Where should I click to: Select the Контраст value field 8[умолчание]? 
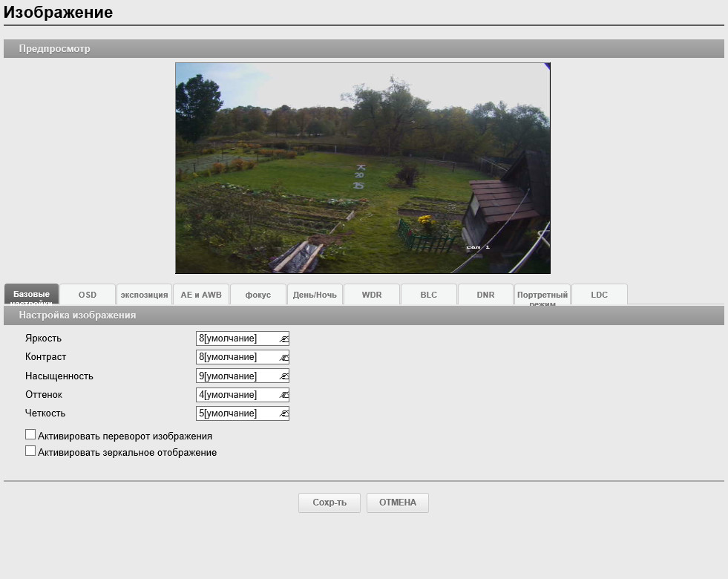point(243,357)
